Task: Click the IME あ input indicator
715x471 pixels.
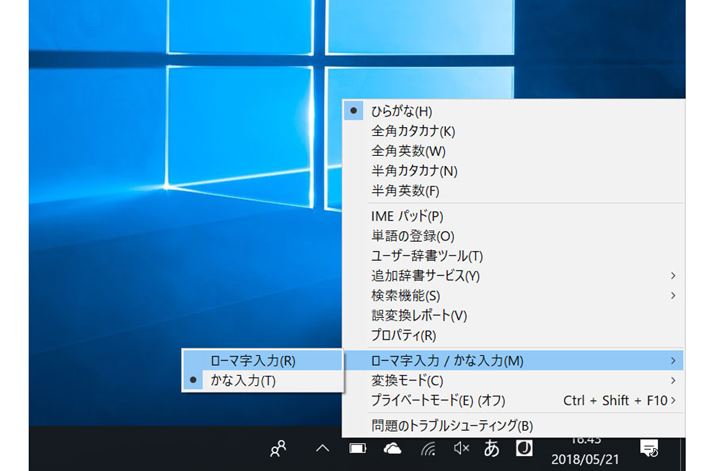Action: (x=491, y=449)
